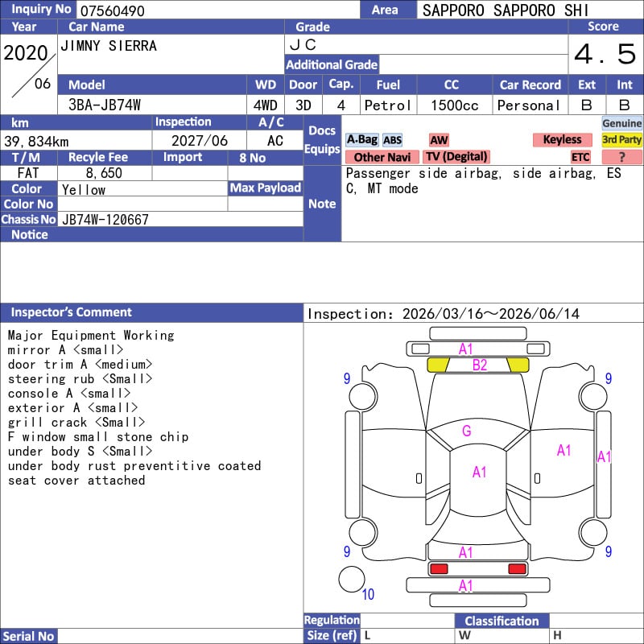Select the Inspector's Comment header
This screenshot has height=644, width=644.
tap(71, 312)
